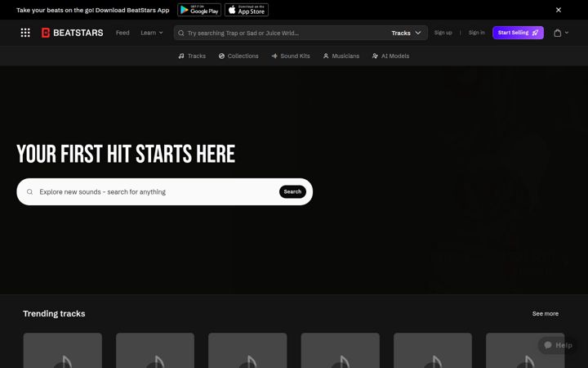Click the Your First Hit Starts Here headline
The width and height of the screenshot is (588, 368).
coord(126,154)
